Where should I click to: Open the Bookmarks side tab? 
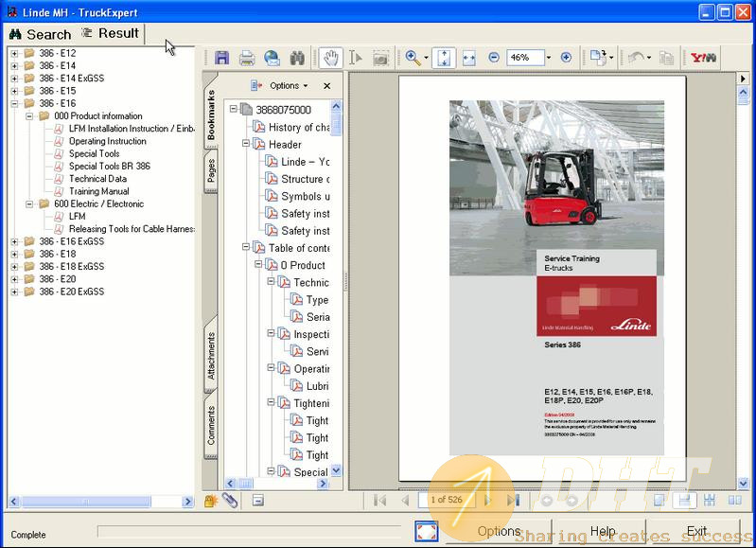coord(211,115)
